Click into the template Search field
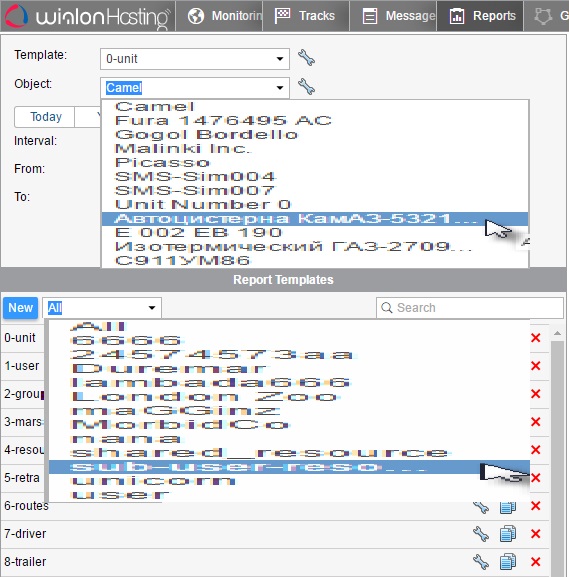569x577 pixels. click(470, 308)
